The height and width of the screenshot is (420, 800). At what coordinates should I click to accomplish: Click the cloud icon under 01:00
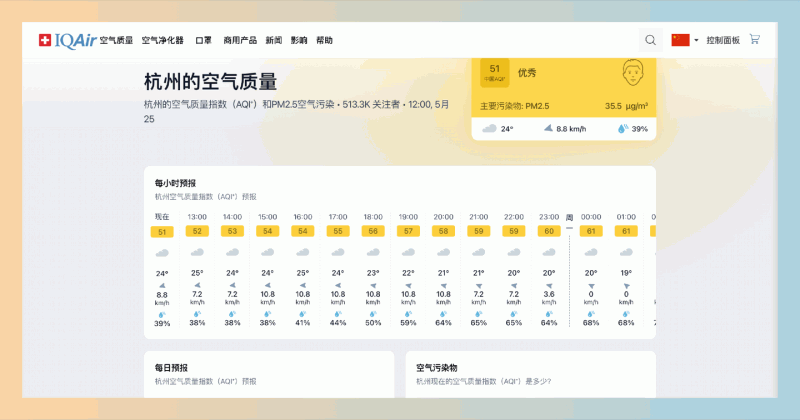[x=626, y=252]
